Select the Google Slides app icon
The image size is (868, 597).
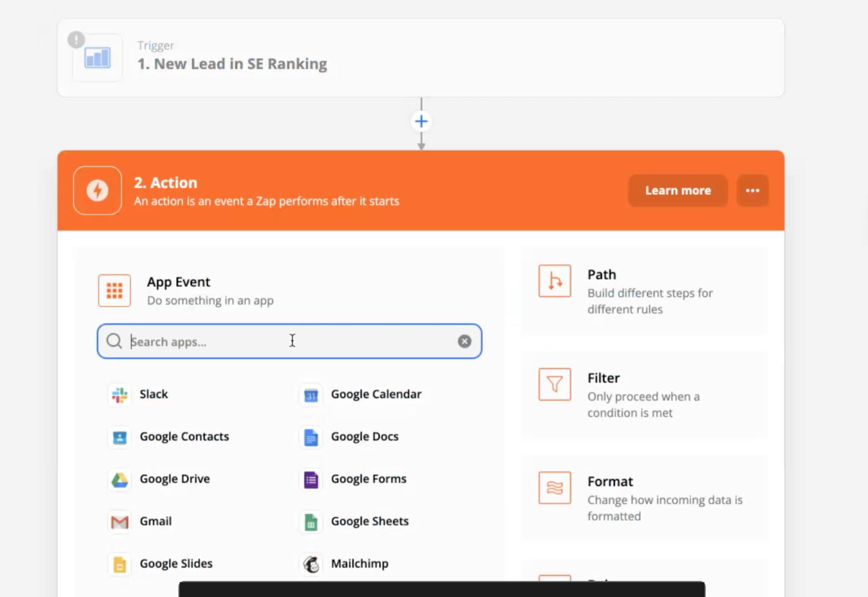[x=119, y=564]
